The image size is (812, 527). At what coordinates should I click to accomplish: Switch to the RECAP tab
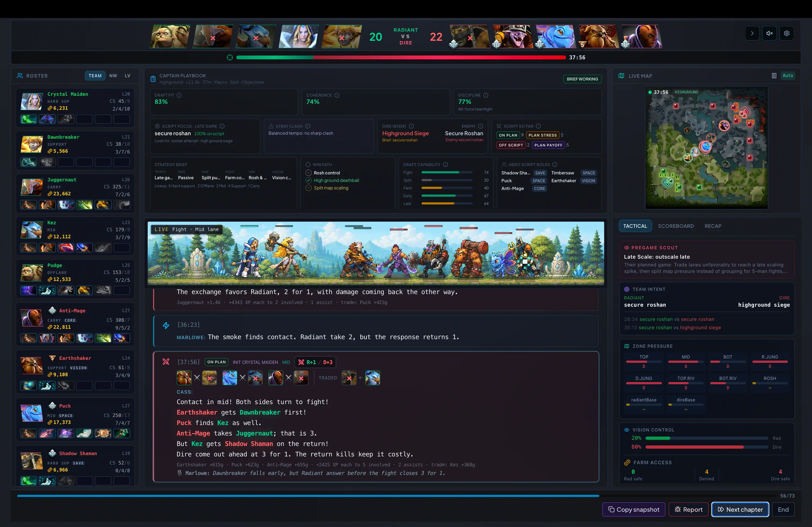click(x=713, y=226)
